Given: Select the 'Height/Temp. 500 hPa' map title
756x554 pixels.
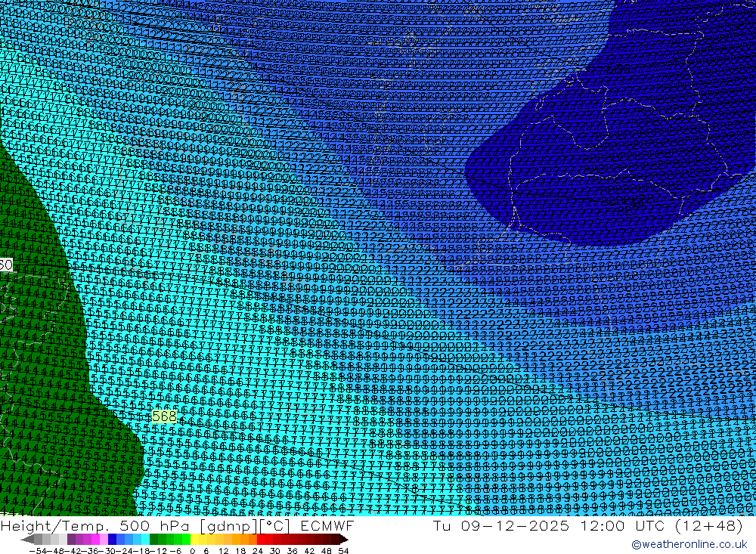Looking at the screenshot, I should (x=97, y=526).
